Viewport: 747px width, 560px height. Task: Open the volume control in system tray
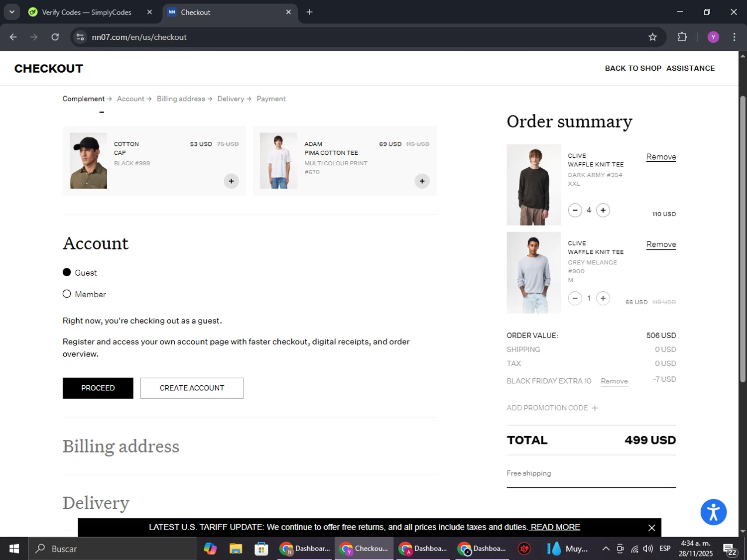point(648,549)
